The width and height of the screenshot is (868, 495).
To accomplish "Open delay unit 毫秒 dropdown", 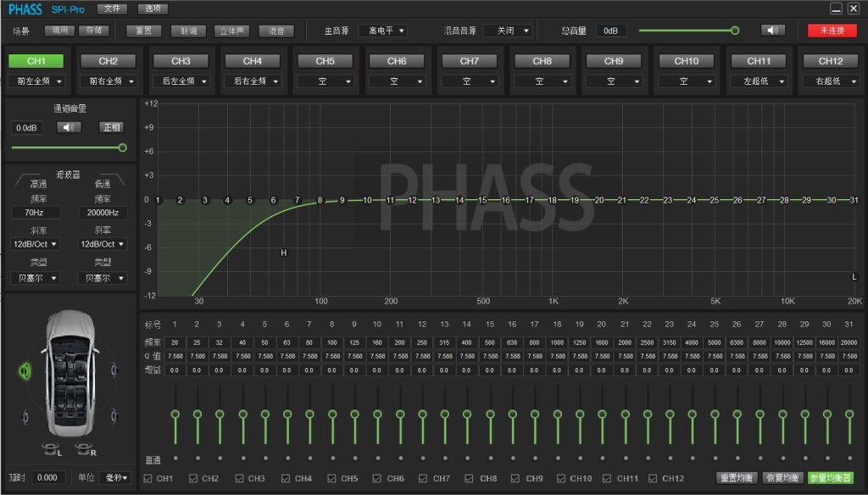I will click(x=117, y=477).
